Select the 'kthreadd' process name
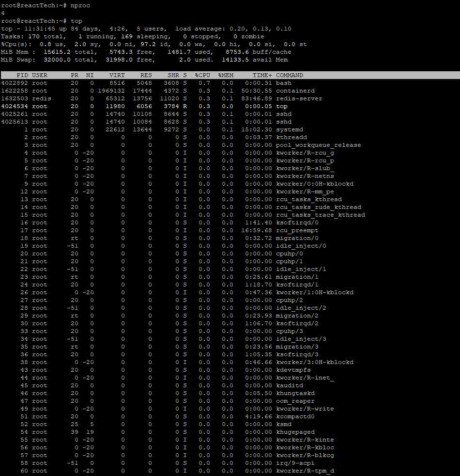Image resolution: width=460 pixels, height=476 pixels. [291, 138]
